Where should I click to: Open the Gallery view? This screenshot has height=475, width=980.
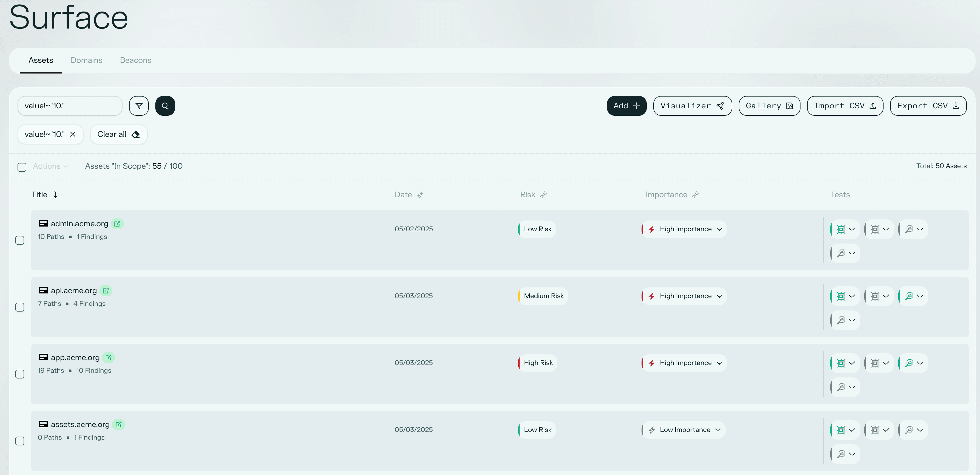click(769, 106)
